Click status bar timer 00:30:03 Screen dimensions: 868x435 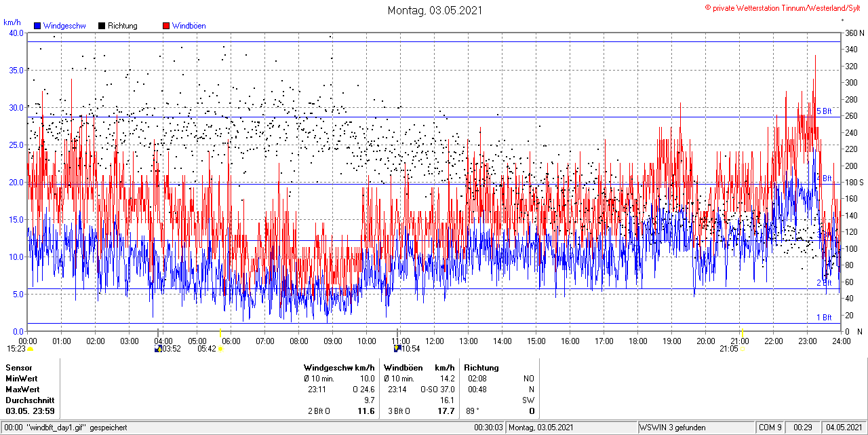click(488, 428)
